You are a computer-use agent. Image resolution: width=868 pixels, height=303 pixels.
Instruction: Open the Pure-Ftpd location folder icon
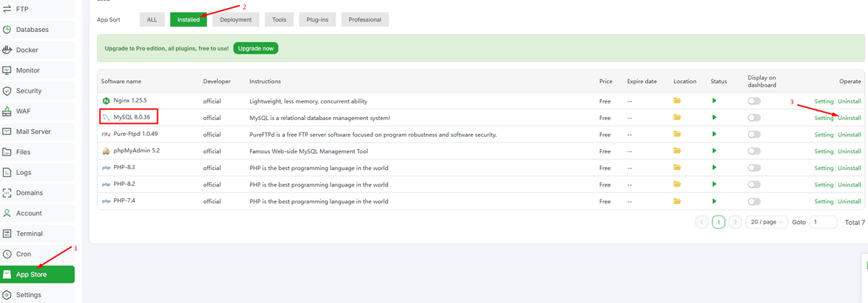tap(678, 135)
